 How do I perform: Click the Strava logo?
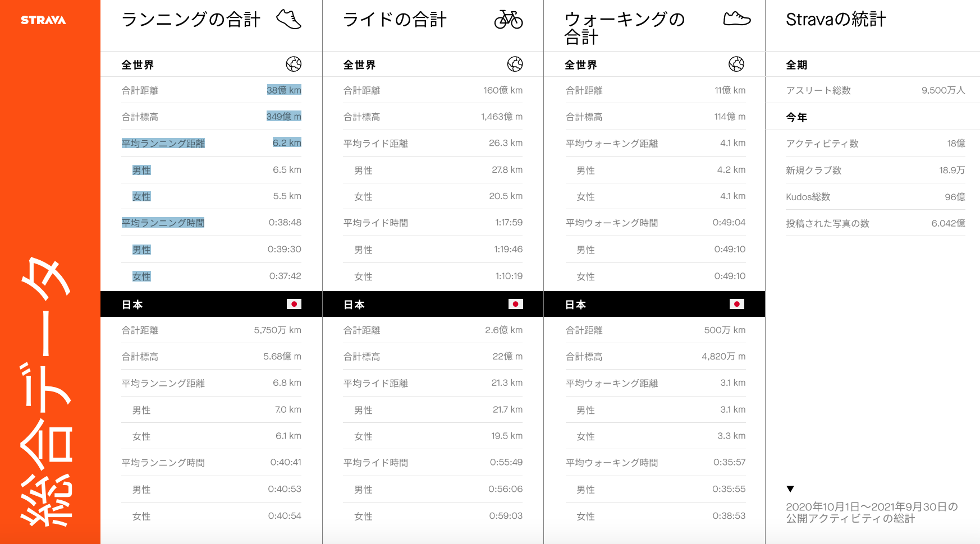click(43, 20)
